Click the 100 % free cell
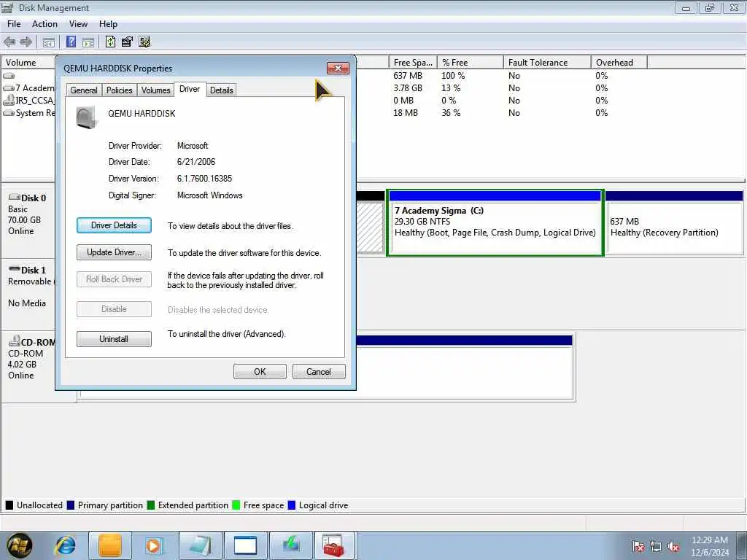Screen dimensions: 747x560 [453, 76]
